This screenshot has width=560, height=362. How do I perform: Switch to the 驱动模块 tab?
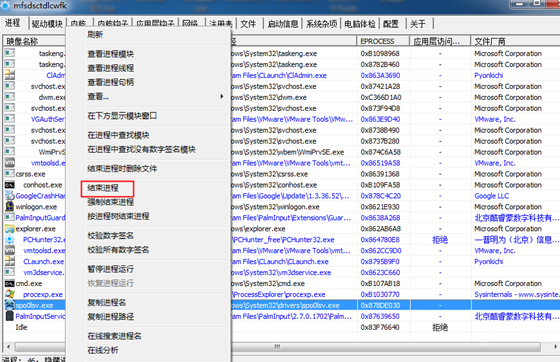tap(47, 24)
